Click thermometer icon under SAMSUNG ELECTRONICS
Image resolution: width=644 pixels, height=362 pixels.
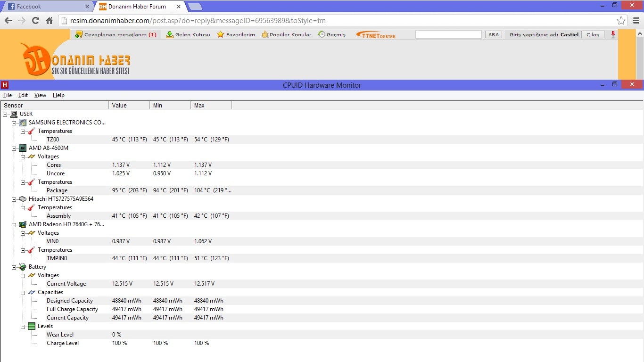[x=32, y=131]
